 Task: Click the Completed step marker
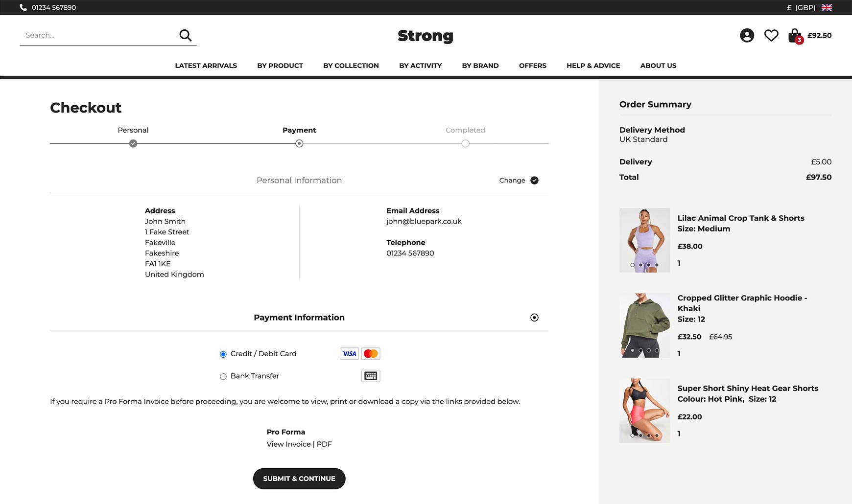coord(465,143)
